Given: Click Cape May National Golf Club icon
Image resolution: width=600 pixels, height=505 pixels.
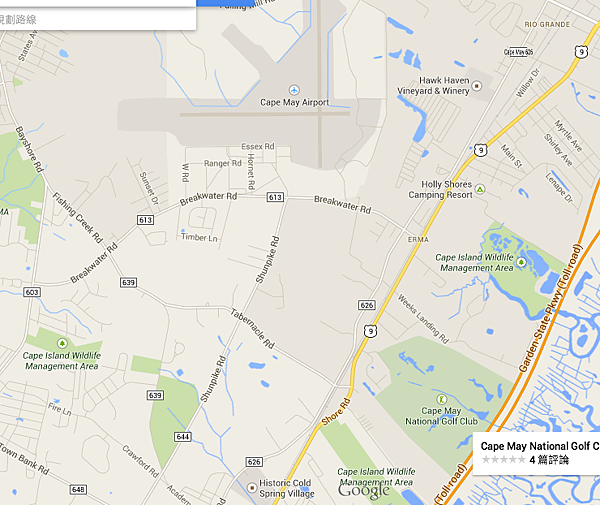Looking at the screenshot, I should click(x=442, y=399).
